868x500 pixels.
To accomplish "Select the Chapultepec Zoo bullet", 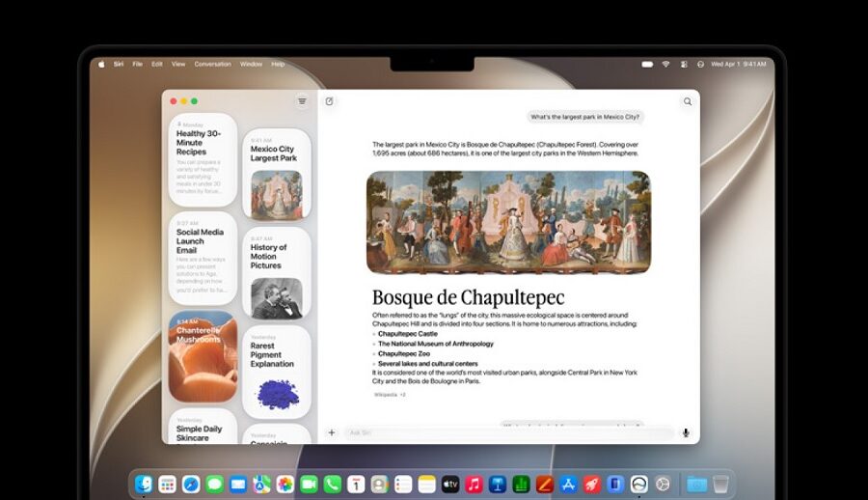I will point(404,353).
